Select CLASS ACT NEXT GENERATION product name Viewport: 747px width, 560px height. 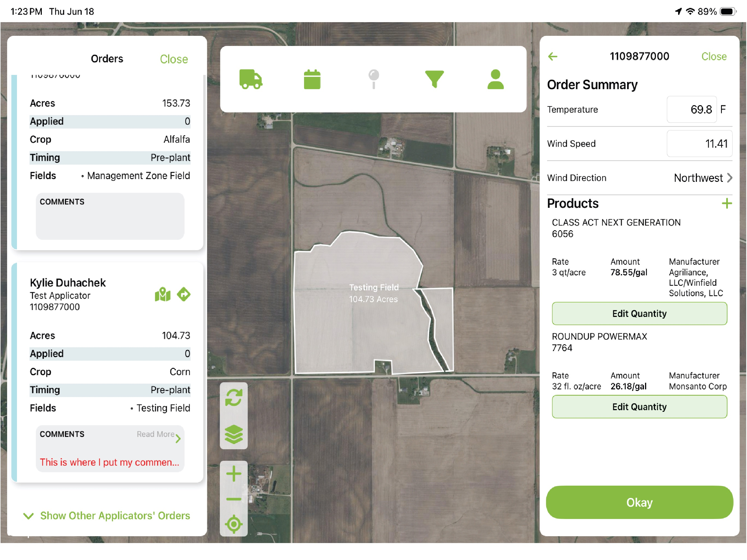pyautogui.click(x=616, y=223)
